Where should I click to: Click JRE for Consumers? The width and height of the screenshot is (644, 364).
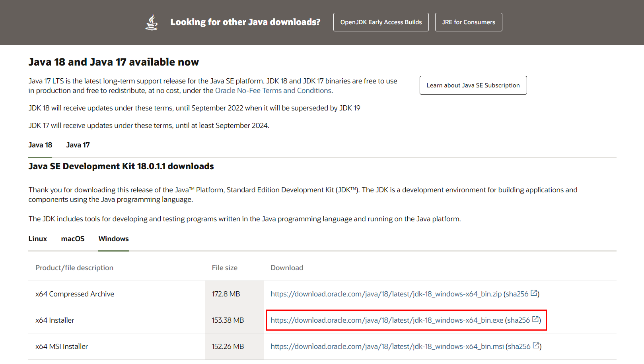pyautogui.click(x=468, y=22)
